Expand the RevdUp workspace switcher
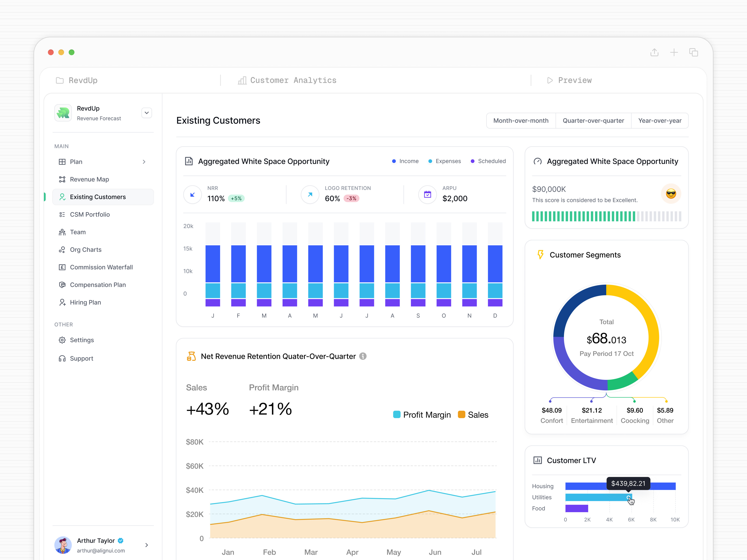Image resolution: width=747 pixels, height=560 pixels. [x=147, y=113]
